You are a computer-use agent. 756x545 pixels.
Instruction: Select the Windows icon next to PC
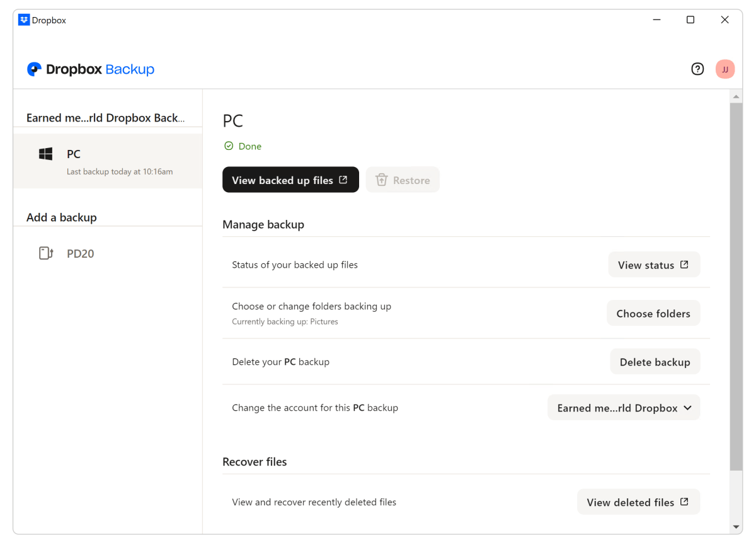(45, 153)
